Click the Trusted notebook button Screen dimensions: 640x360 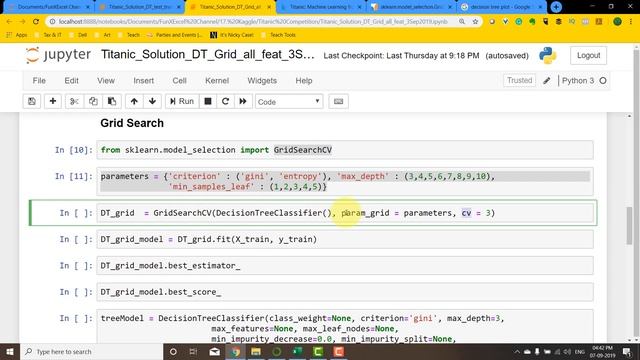pyautogui.click(x=519, y=80)
